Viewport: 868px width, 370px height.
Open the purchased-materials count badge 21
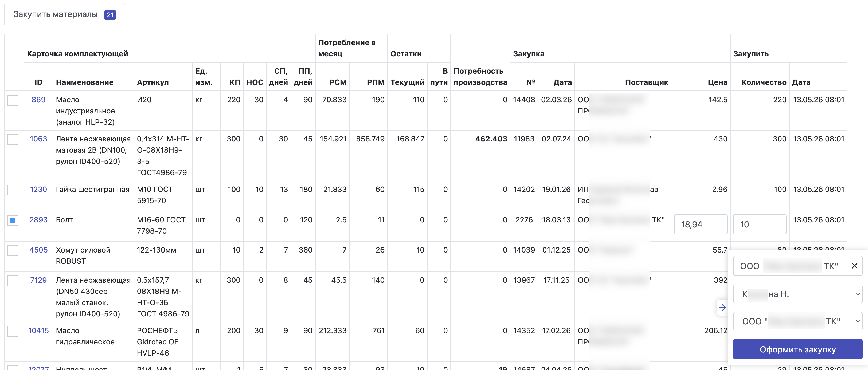[x=110, y=15]
